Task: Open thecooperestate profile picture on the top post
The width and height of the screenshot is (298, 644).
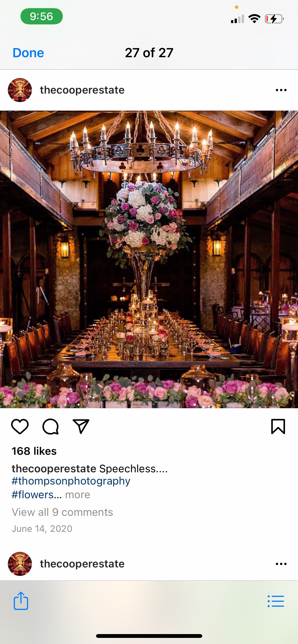Action: point(20,90)
